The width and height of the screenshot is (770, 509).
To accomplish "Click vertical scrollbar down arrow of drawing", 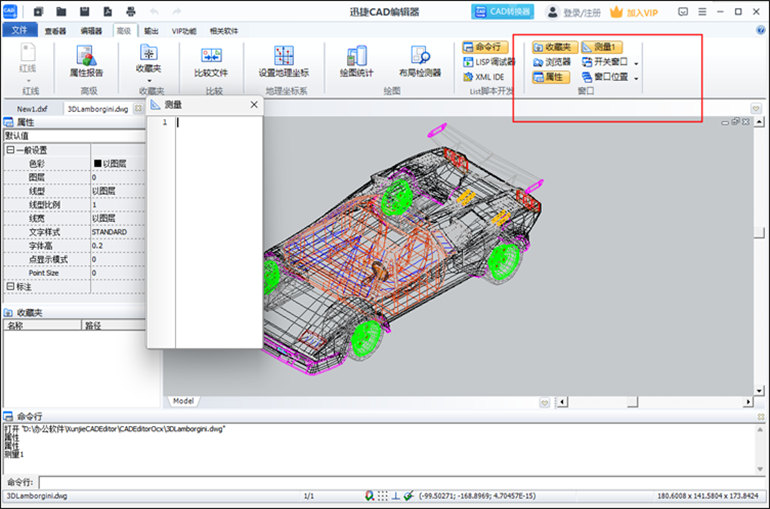I will point(759,391).
